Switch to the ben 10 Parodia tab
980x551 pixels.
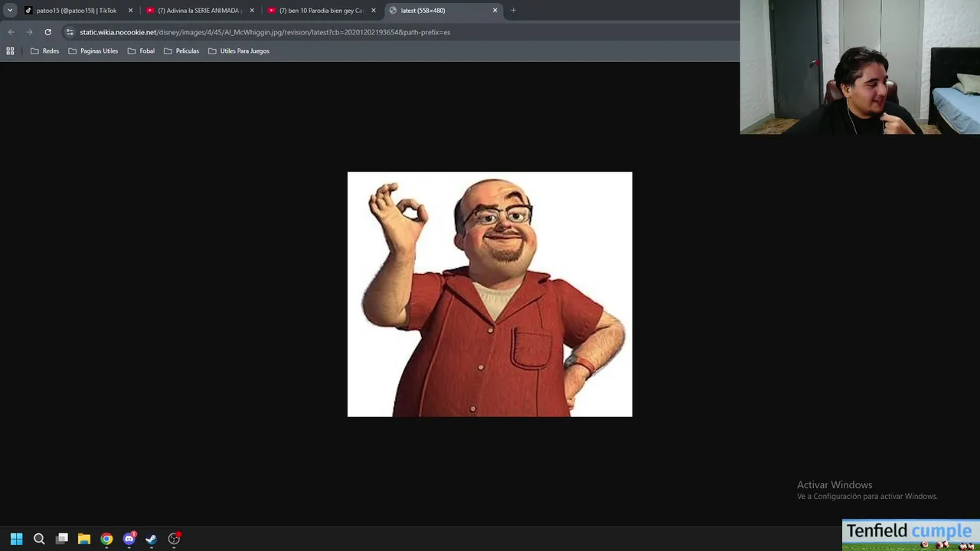pyautogui.click(x=321, y=11)
